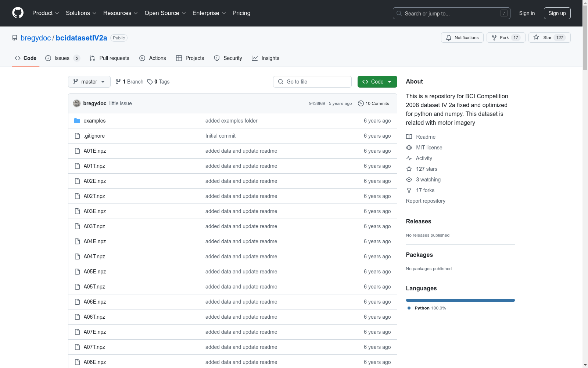Open the green Code dropdown
The image size is (588, 368).
(x=377, y=82)
